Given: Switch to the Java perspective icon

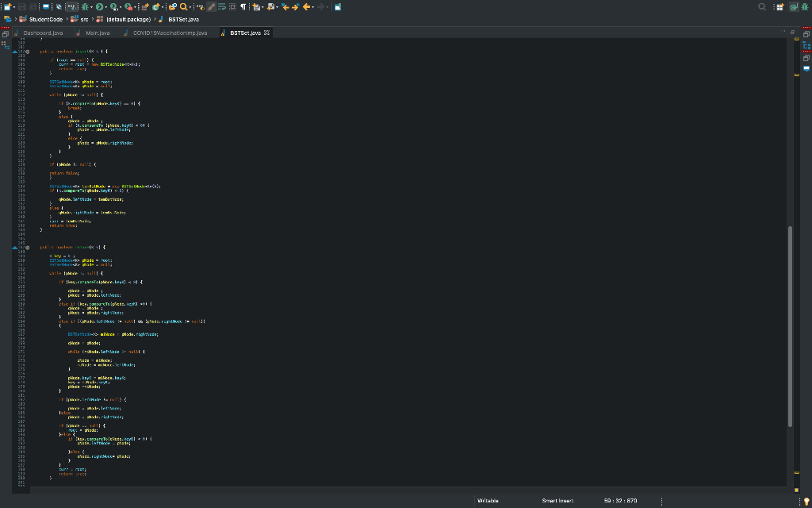Looking at the screenshot, I should (x=793, y=6).
